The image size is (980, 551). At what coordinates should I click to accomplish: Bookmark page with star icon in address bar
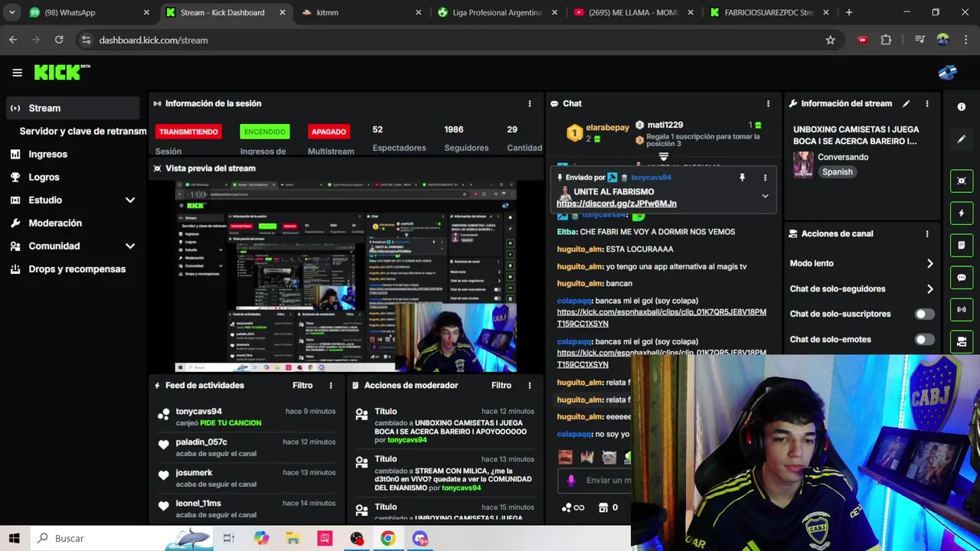[x=830, y=40]
